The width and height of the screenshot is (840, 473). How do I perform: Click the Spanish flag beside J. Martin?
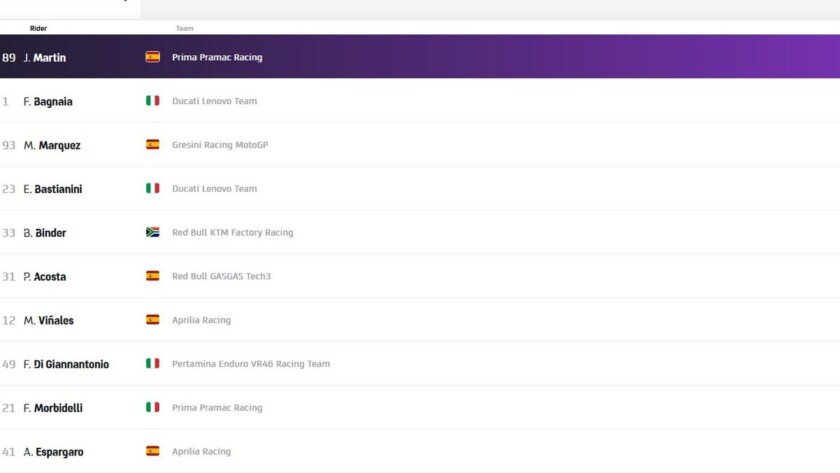tap(152, 57)
